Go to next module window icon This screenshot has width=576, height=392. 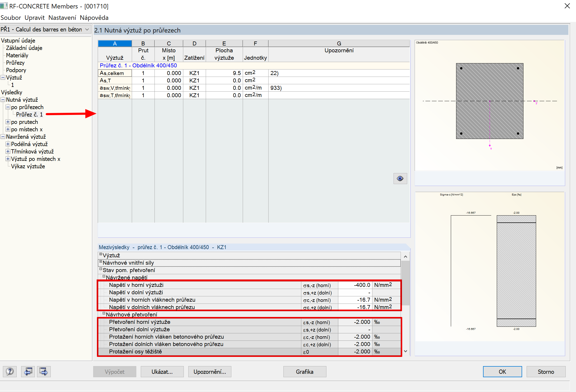point(44,372)
